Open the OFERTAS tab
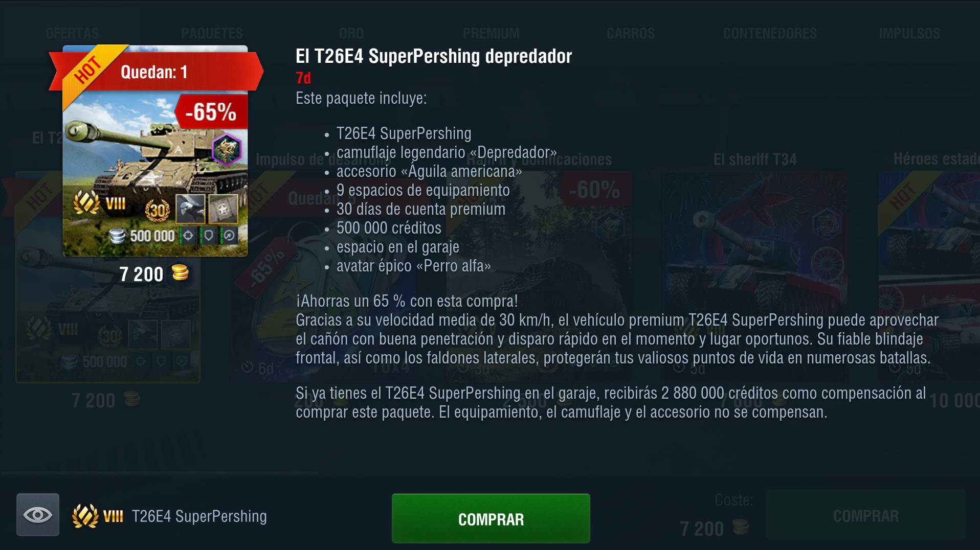This screenshot has width=980, height=550. click(72, 34)
